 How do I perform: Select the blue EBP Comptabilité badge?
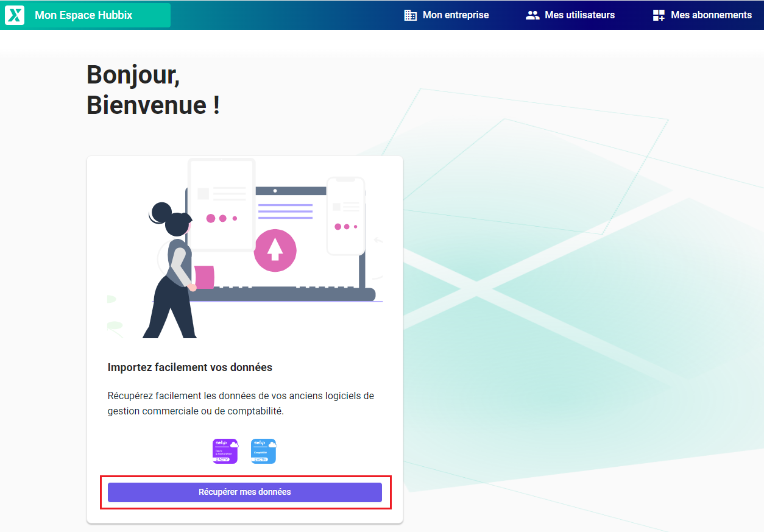(x=263, y=450)
